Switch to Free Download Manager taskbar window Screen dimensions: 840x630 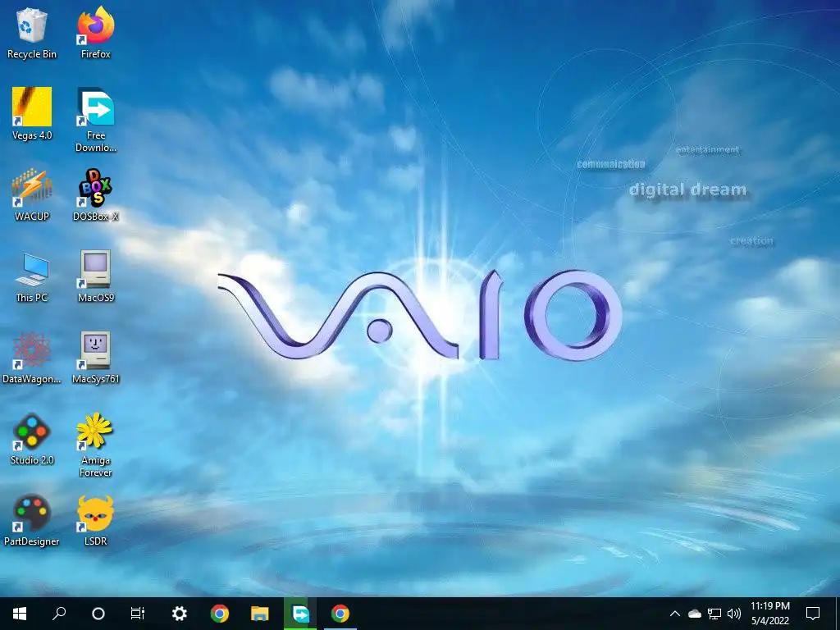point(300,614)
